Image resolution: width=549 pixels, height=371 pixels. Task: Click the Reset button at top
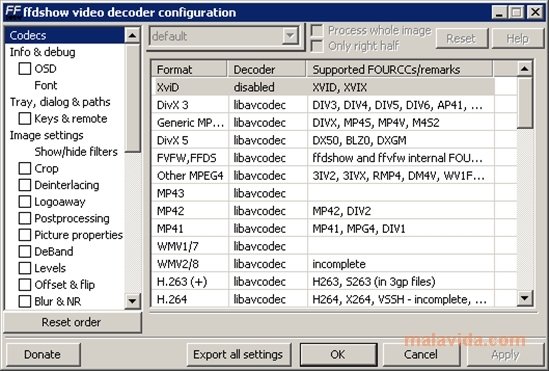[461, 38]
